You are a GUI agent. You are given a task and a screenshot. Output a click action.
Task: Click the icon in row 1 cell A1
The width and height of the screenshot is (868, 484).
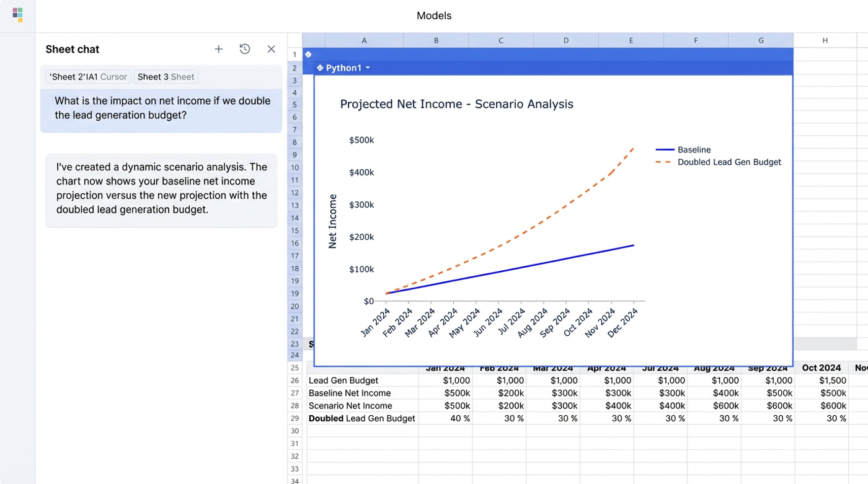click(308, 55)
